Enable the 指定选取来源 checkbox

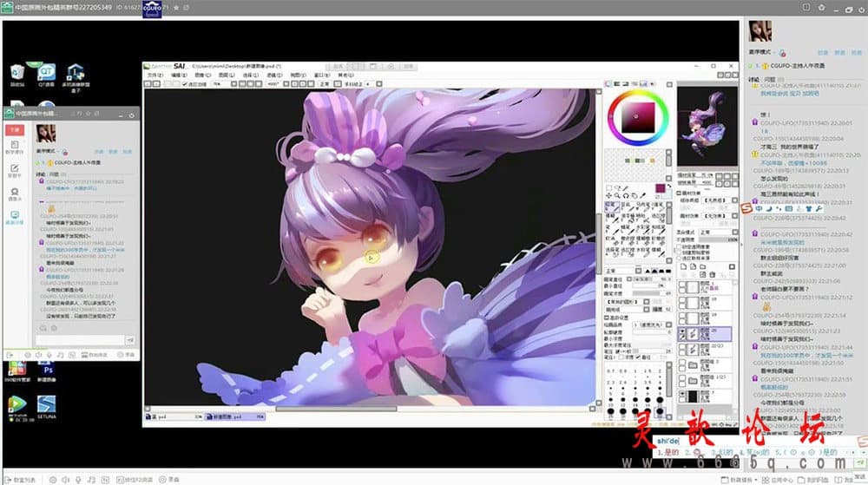[679, 259]
